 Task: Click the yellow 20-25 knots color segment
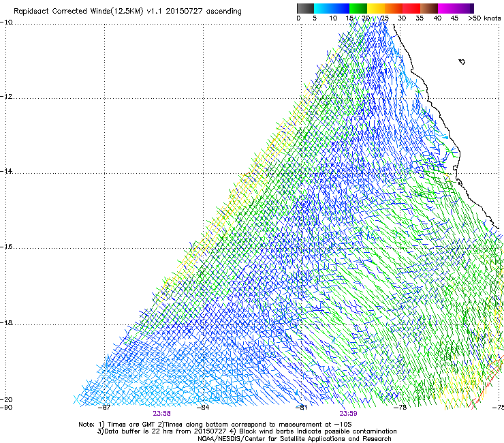pyautogui.click(x=376, y=8)
